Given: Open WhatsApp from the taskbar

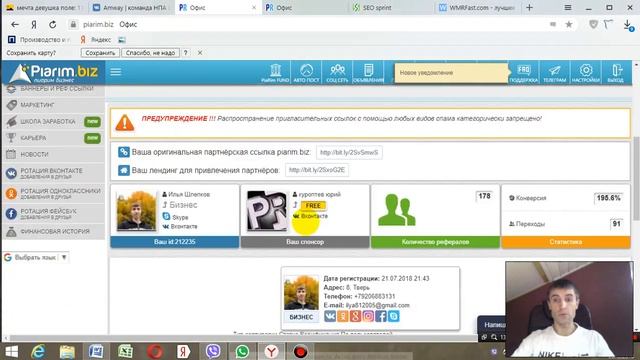Looking at the screenshot, I should point(242,351).
